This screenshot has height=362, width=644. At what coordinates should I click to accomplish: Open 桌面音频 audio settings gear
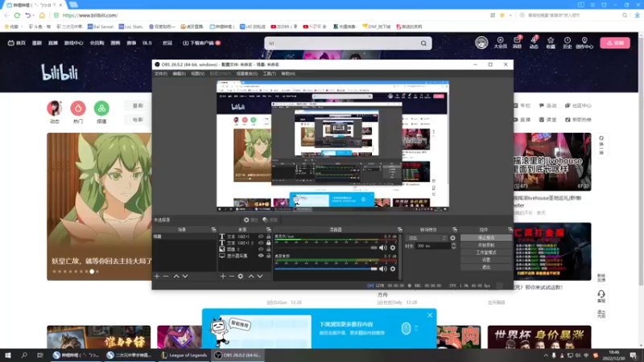pyautogui.click(x=393, y=269)
